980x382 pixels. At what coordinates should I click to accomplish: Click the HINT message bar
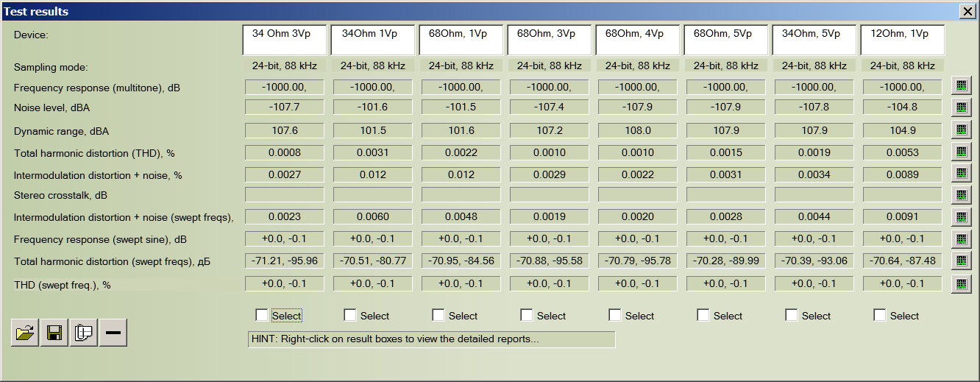pos(432,339)
